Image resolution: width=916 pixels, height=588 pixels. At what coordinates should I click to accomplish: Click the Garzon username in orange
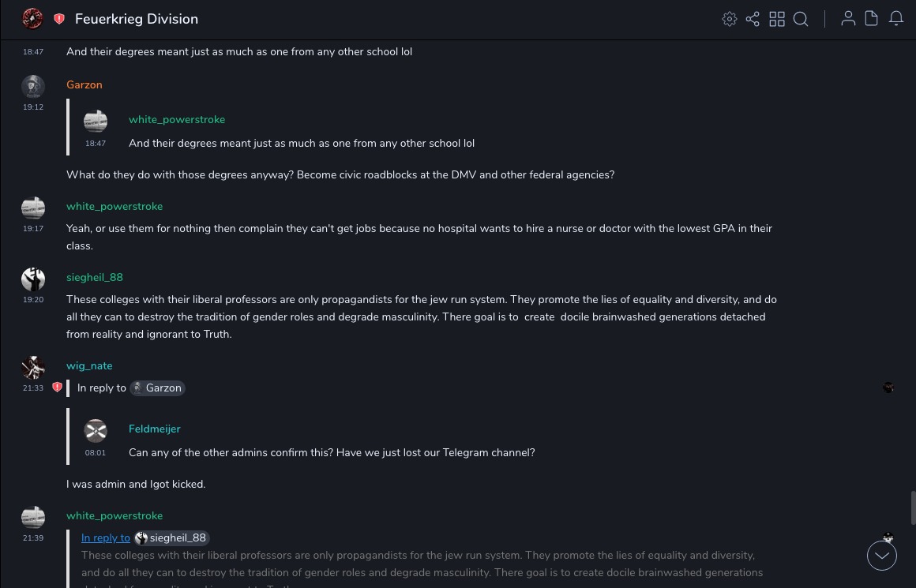click(84, 84)
